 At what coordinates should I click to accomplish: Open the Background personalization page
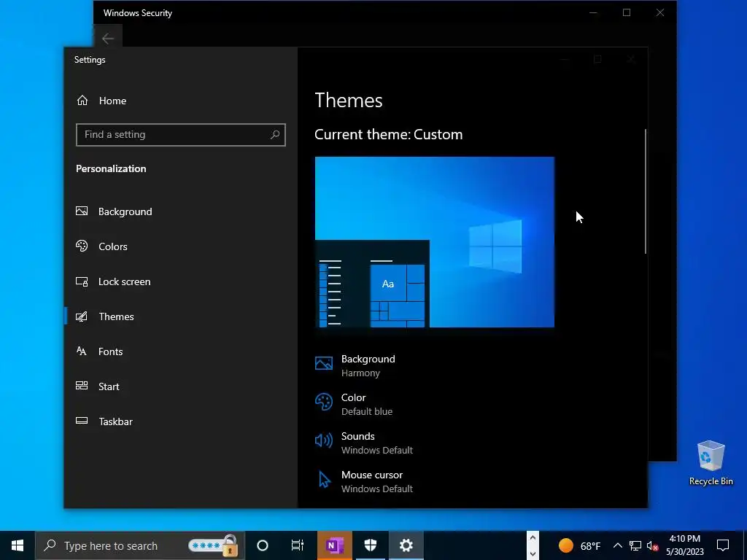(x=181, y=211)
